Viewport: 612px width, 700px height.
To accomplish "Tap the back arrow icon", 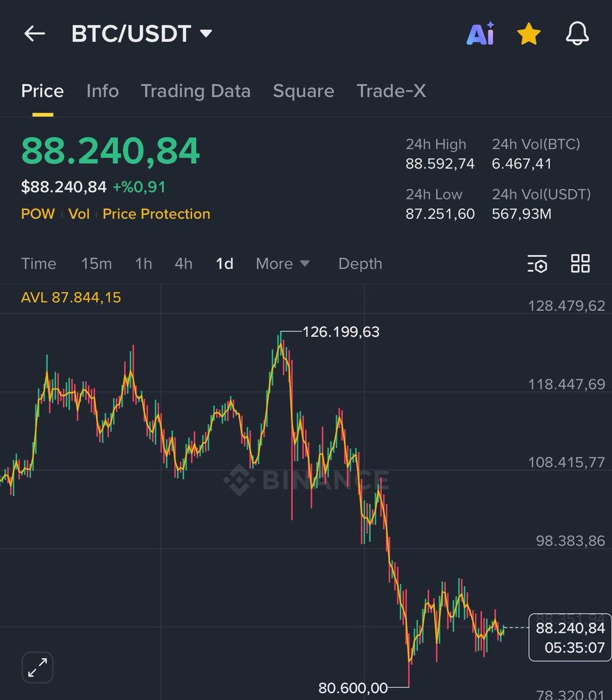I will point(34,34).
